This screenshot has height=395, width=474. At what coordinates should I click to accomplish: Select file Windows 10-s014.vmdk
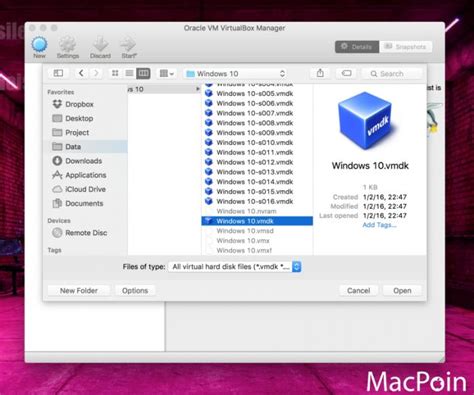point(257,182)
